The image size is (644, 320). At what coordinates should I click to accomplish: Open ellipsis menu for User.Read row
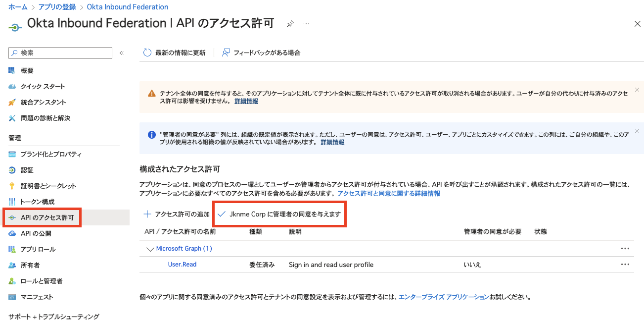pyautogui.click(x=625, y=265)
